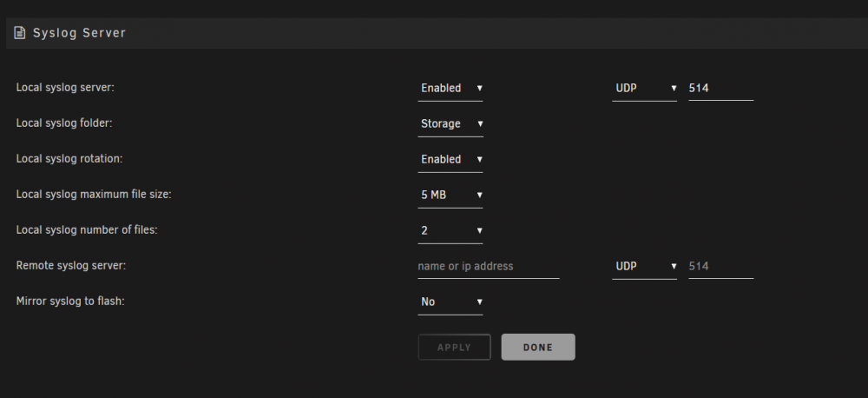The height and width of the screenshot is (398, 868).
Task: Click the DONE button
Action: tap(538, 347)
